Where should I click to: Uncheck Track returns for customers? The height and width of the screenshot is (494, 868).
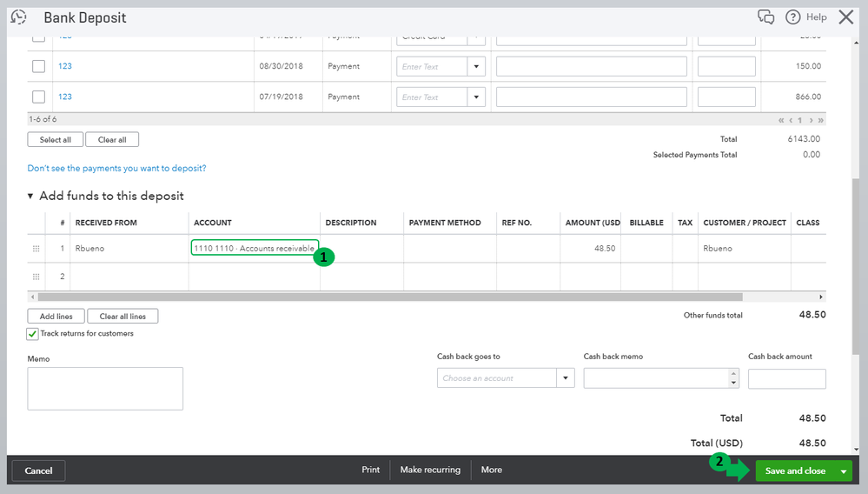click(x=32, y=333)
